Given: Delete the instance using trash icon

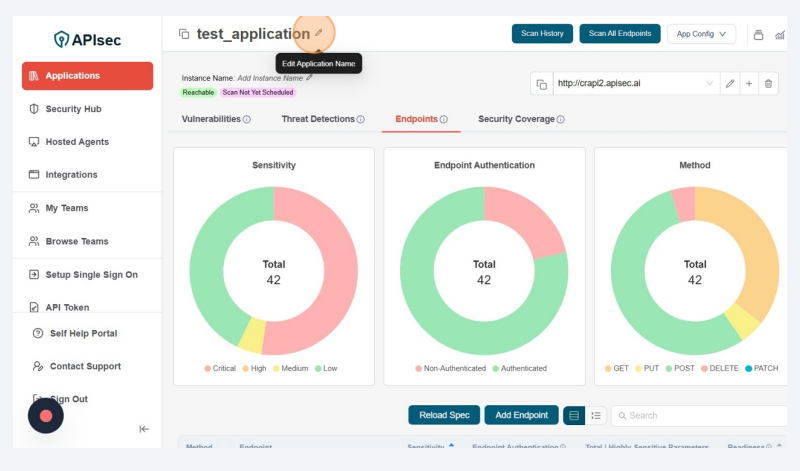Looking at the screenshot, I should [x=768, y=84].
